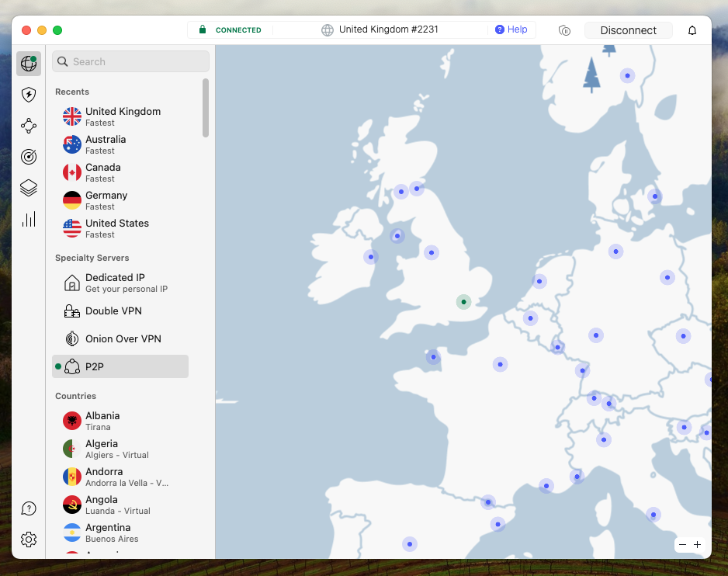Click the green lock connected icon
This screenshot has width=728, height=576.
(203, 29)
